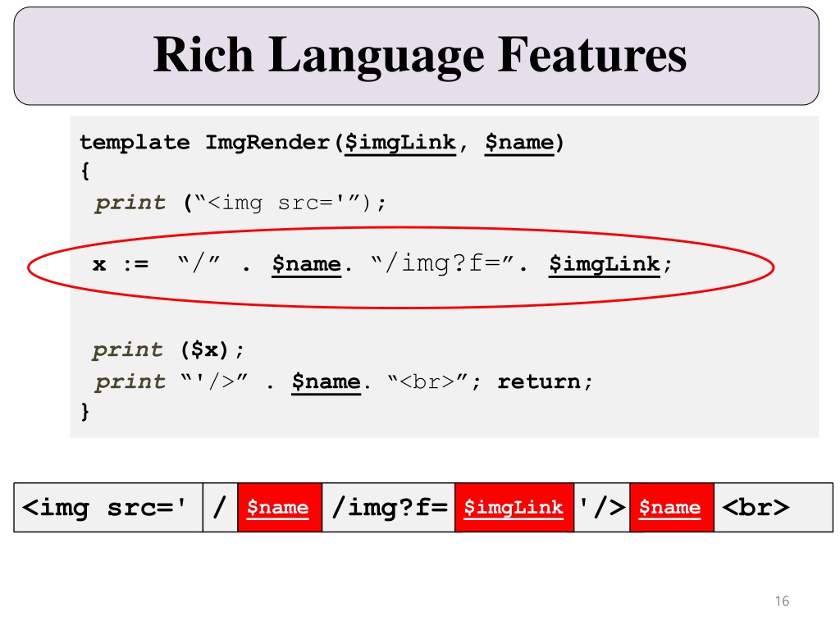This screenshot has width=840, height=630.
Task: Click $name in the last print statement
Action: pyautogui.click(x=326, y=382)
